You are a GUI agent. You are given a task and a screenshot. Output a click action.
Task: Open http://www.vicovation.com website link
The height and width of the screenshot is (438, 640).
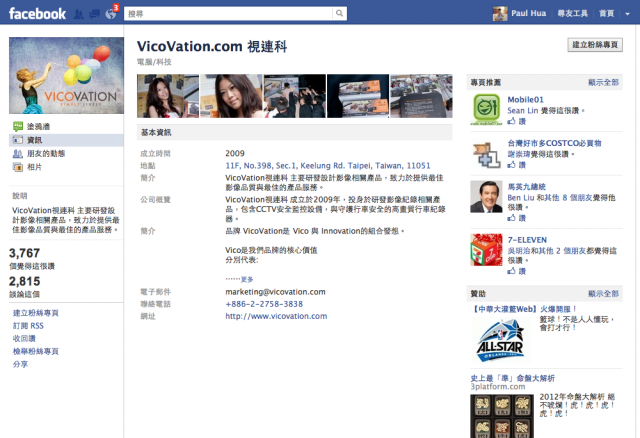point(276,316)
